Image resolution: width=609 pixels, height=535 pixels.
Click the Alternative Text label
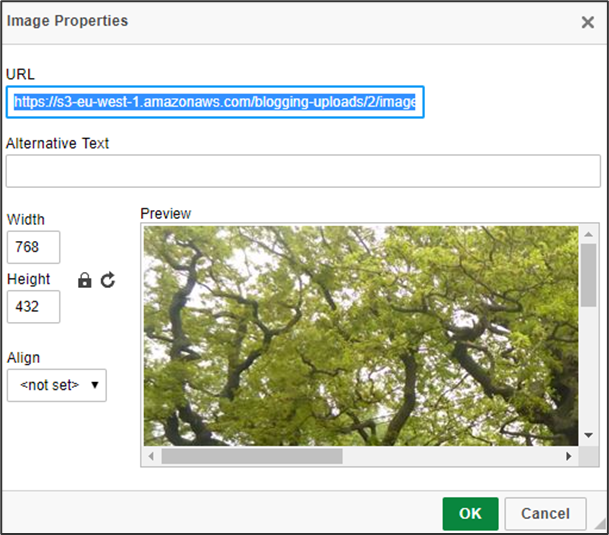[x=58, y=143]
